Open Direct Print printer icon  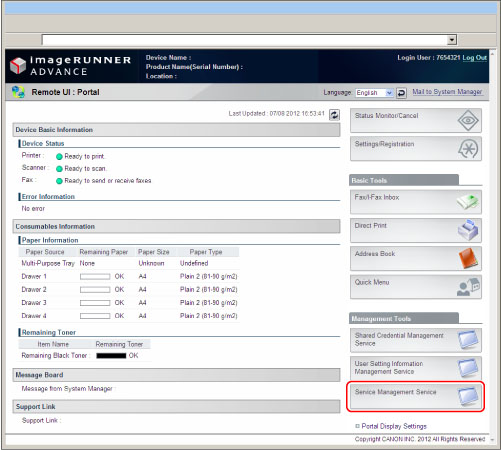(468, 230)
